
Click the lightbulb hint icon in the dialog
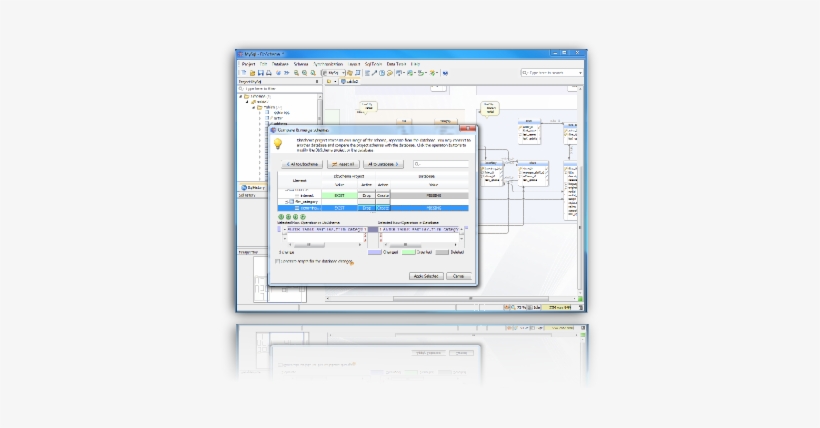click(x=278, y=143)
